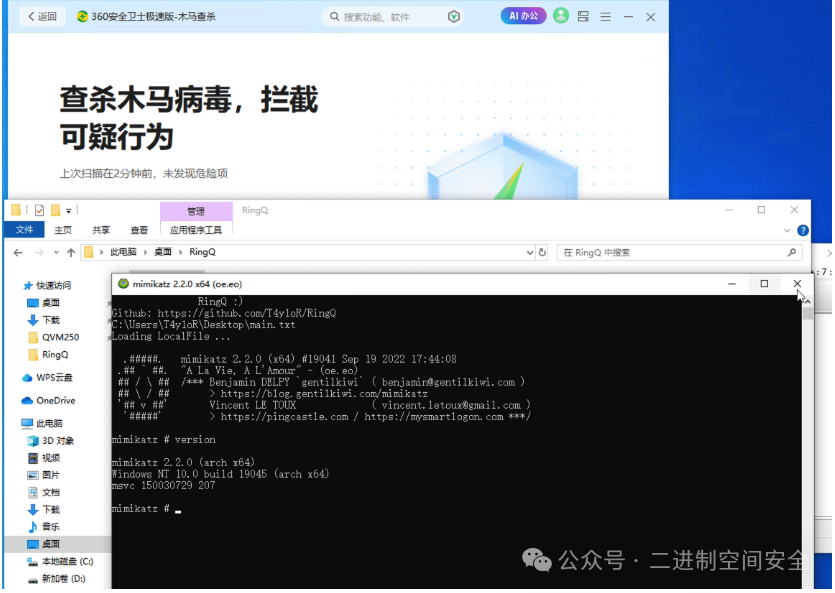This screenshot has width=835, height=593.
Task: Select 下载 under 快速访问
Action: (44, 320)
